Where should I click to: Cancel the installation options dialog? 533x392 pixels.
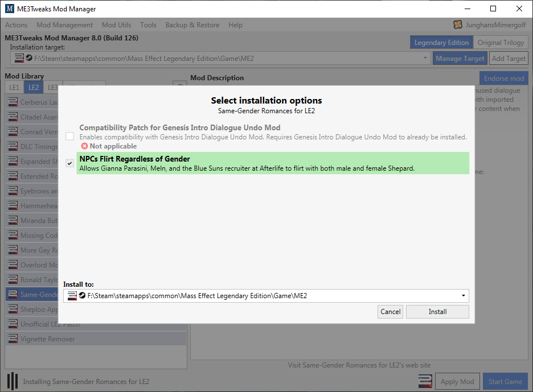coord(390,312)
